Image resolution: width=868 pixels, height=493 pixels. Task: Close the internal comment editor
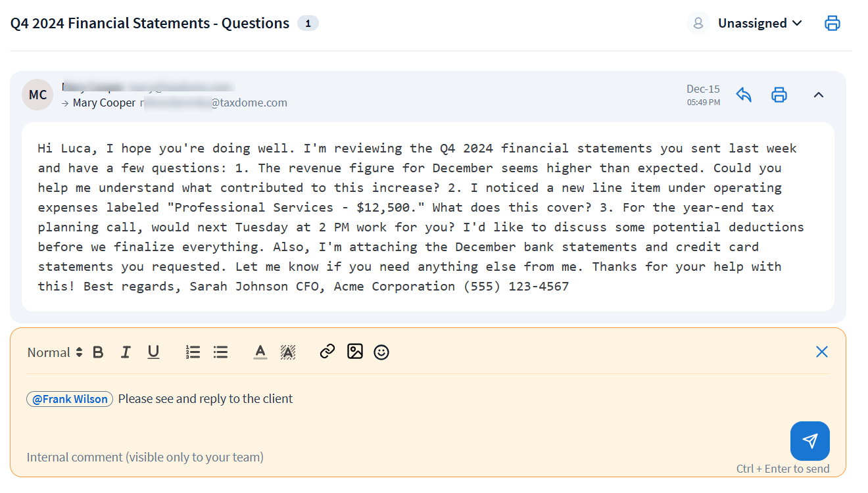click(821, 352)
